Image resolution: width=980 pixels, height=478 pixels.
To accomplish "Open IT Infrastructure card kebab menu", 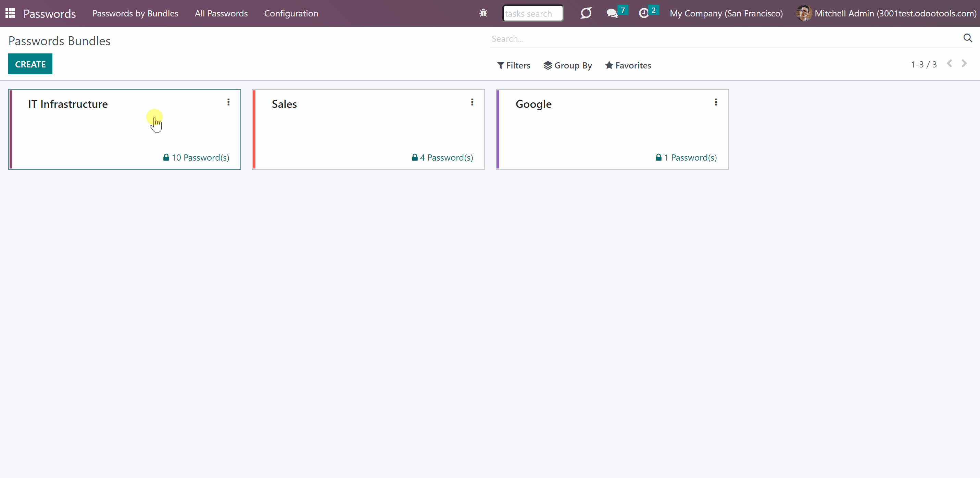I will [228, 102].
